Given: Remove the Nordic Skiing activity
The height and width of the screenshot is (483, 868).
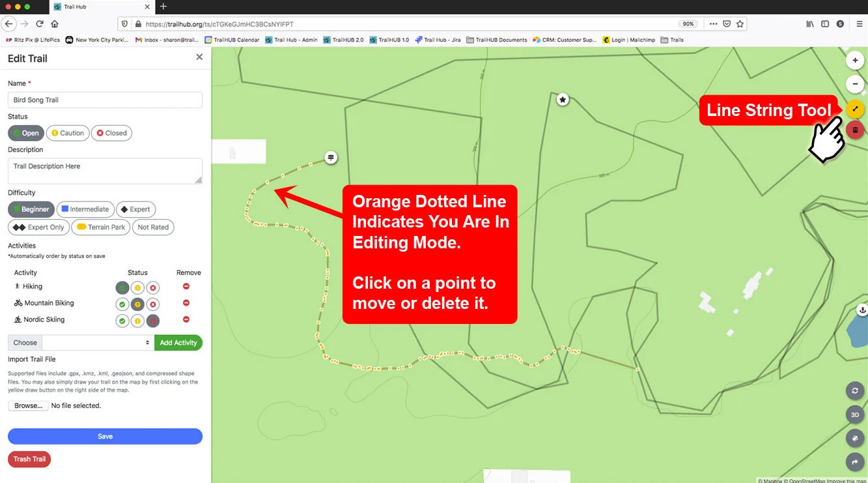Looking at the screenshot, I should (x=186, y=319).
